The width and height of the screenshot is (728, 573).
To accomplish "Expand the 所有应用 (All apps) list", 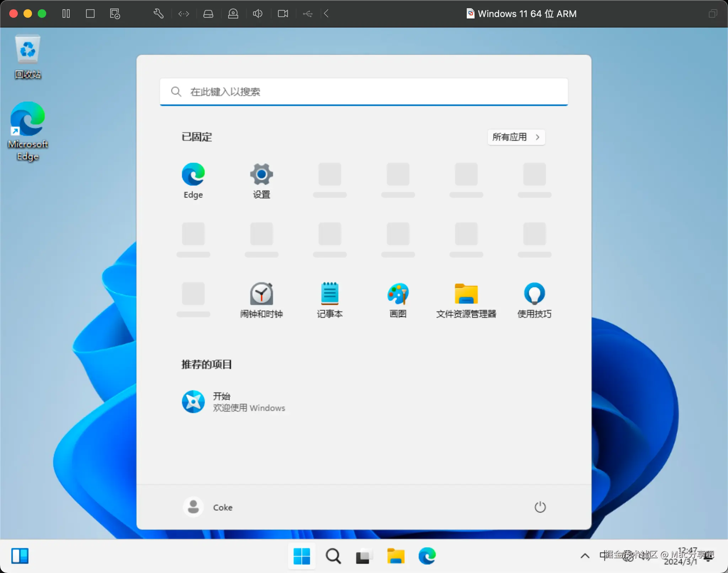I will (x=516, y=137).
